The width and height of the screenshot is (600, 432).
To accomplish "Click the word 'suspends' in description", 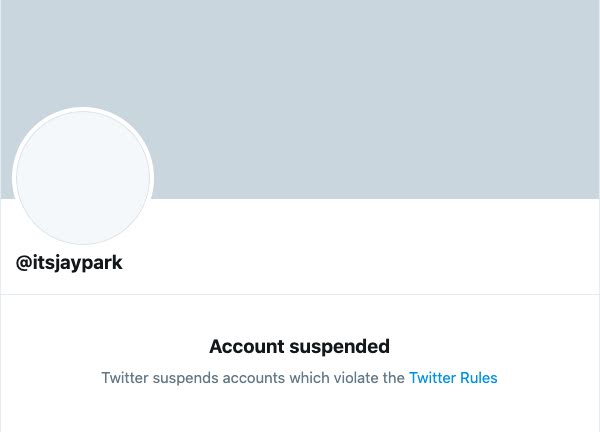I will 185,378.
